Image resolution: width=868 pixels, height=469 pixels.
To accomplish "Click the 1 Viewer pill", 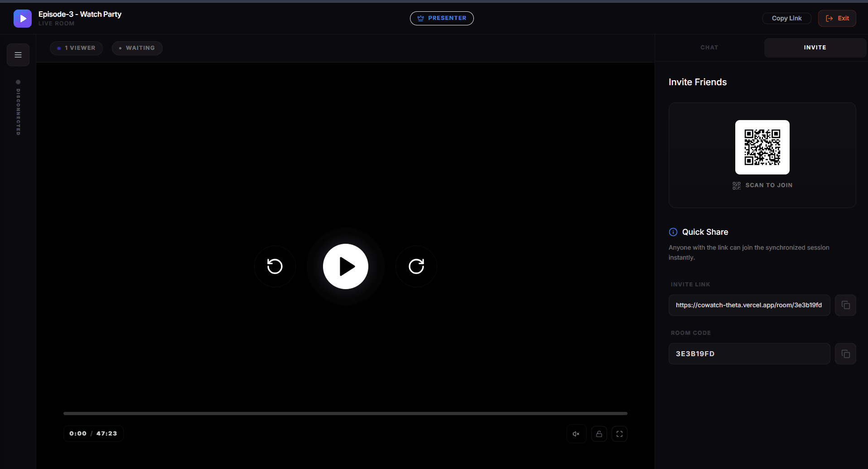I will (76, 48).
